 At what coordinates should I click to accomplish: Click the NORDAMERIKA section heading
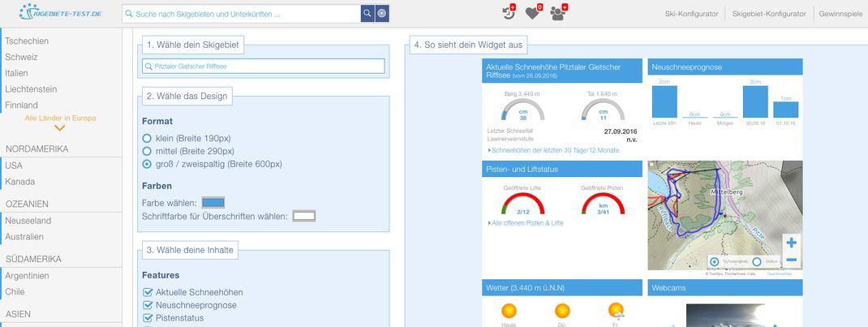37,148
